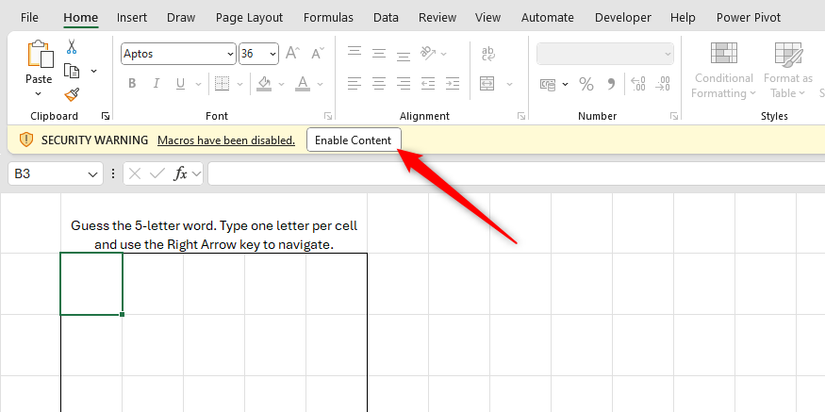
Task: Click Decrease Font Size icon
Action: click(x=317, y=53)
